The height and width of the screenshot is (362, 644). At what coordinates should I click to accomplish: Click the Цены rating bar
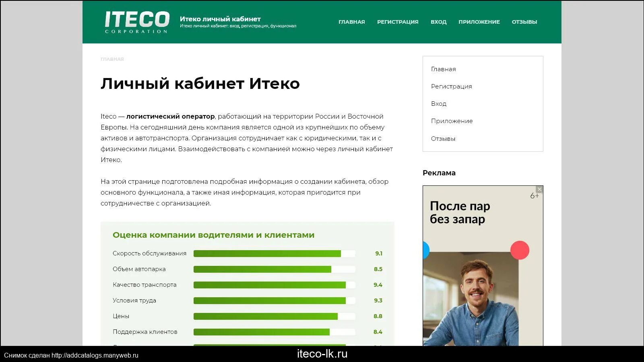[275, 316]
